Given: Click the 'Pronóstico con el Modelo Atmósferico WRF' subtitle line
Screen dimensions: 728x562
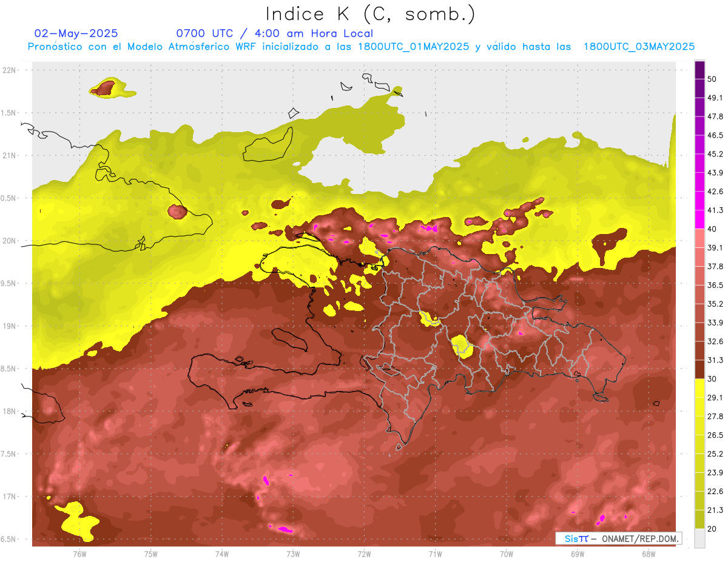Looking at the screenshot, I should (361, 47).
